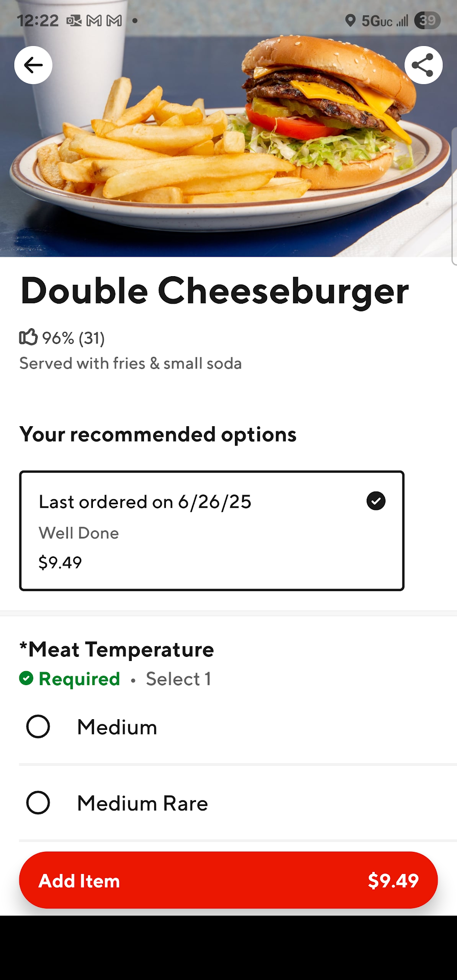
Task: Tap the first Gmail notification icon
Action: (x=94, y=20)
